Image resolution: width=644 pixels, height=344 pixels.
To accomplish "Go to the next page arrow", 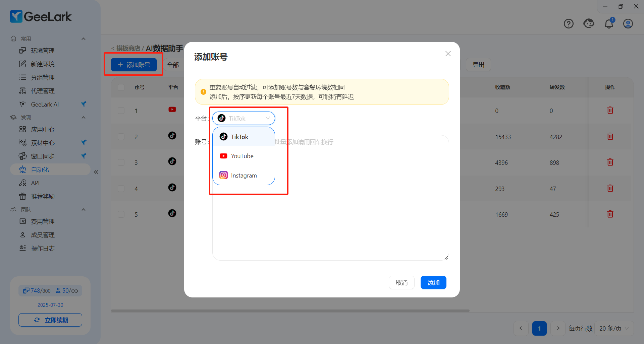I will (x=558, y=328).
